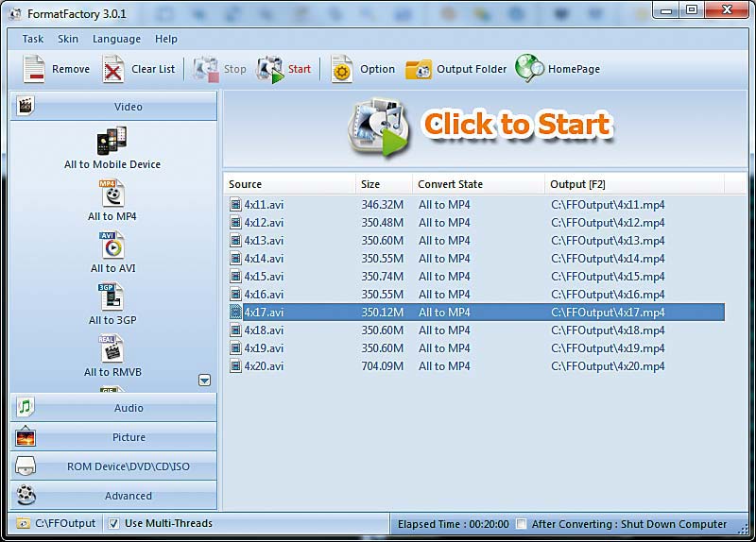This screenshot has width=756, height=542.
Task: Open the Skin menu
Action: [x=68, y=39]
